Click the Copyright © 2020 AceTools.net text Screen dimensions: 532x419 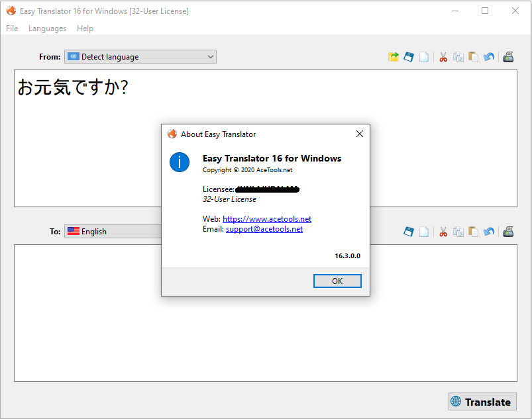(247, 170)
